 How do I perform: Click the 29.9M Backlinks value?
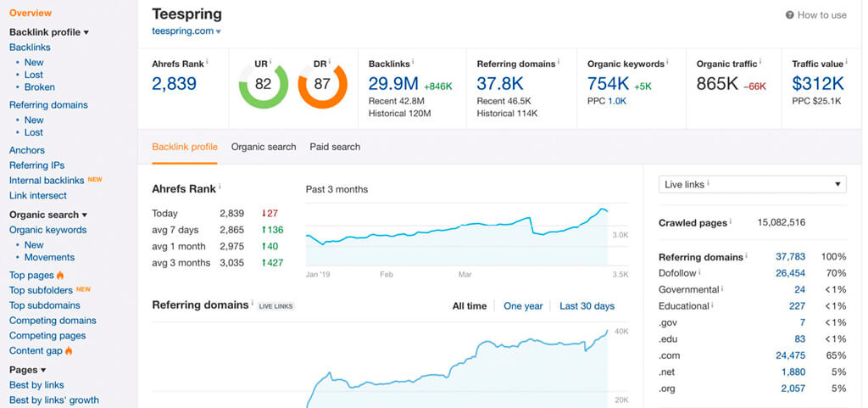tap(393, 84)
